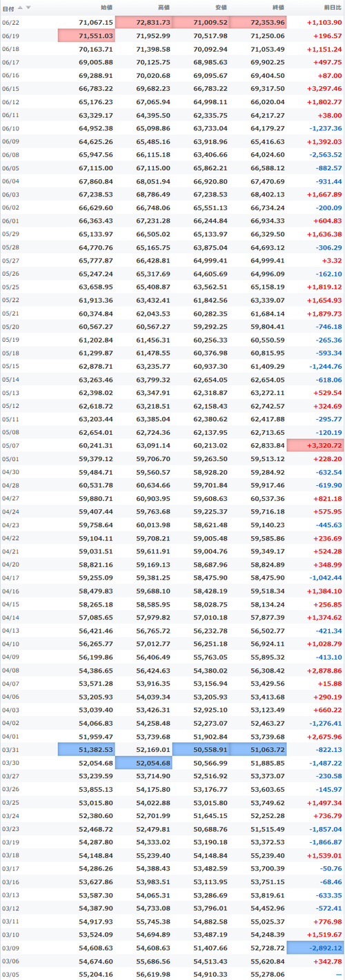
Task: Click the 高値 column header
Action: 164,7
